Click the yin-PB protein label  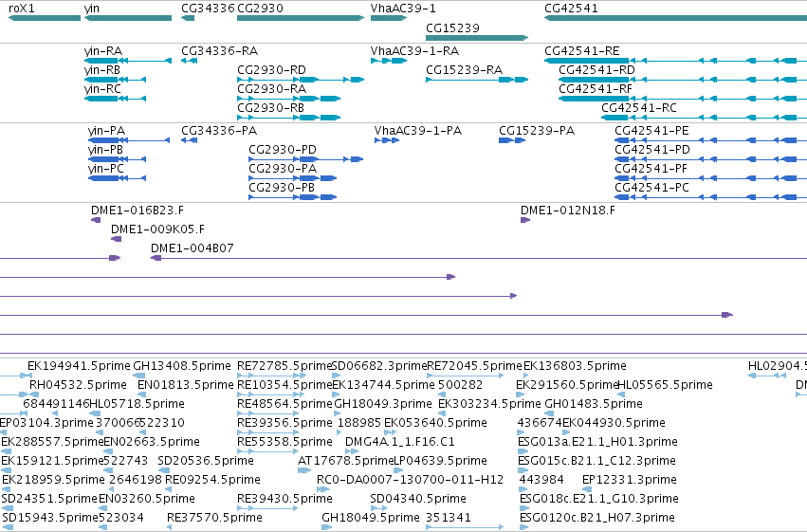(105, 150)
